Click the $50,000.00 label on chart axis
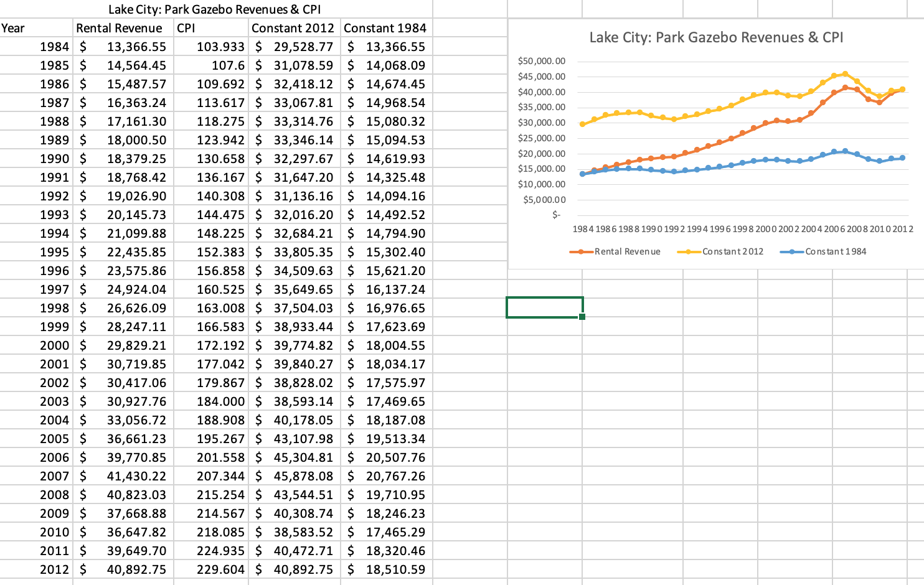Screen dimensions: 924x585 click(x=542, y=61)
